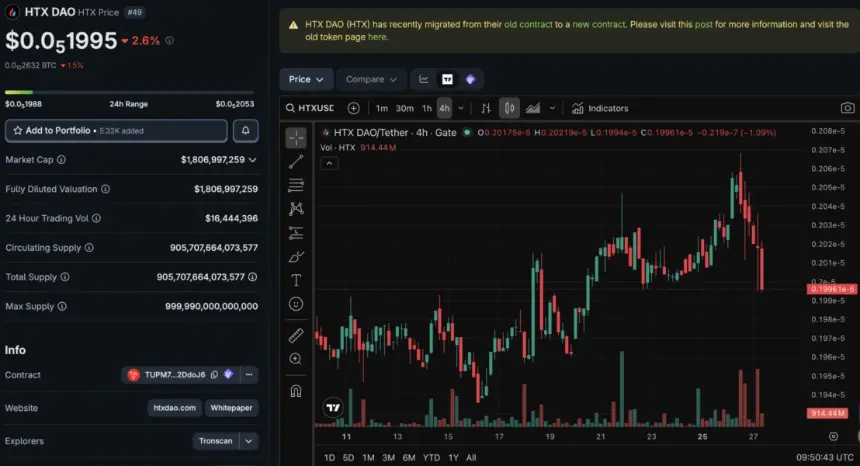This screenshot has width=860, height=466.
Task: Open the Indicators panel
Action: (x=600, y=109)
